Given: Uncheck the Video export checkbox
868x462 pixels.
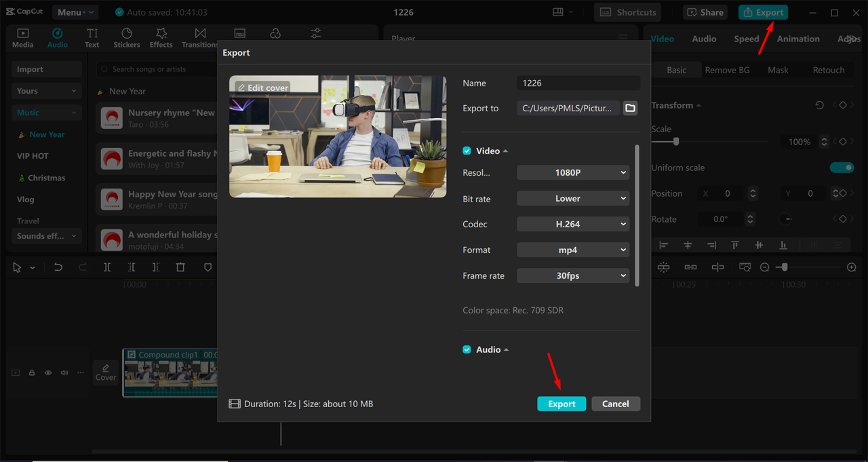Looking at the screenshot, I should click(467, 150).
